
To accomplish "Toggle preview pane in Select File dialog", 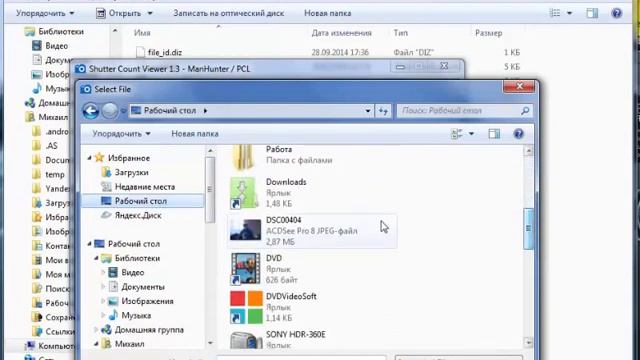I will tap(494, 134).
